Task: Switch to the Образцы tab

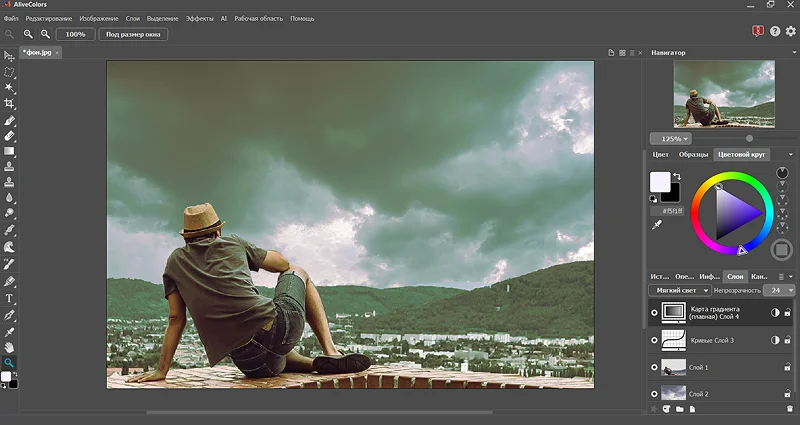Action: (693, 155)
